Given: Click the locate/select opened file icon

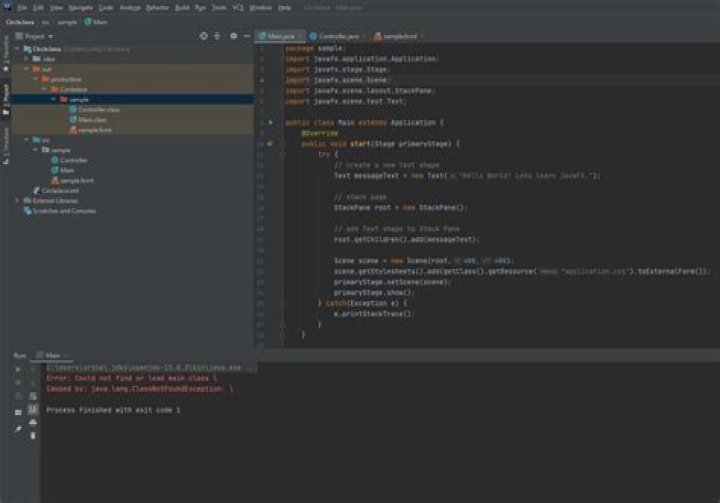Looking at the screenshot, I should [x=203, y=36].
